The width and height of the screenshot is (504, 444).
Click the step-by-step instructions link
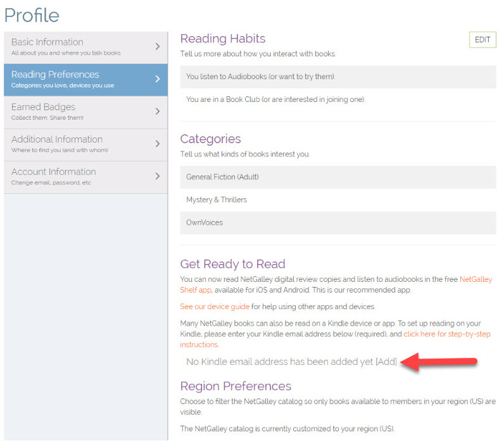click(446, 334)
